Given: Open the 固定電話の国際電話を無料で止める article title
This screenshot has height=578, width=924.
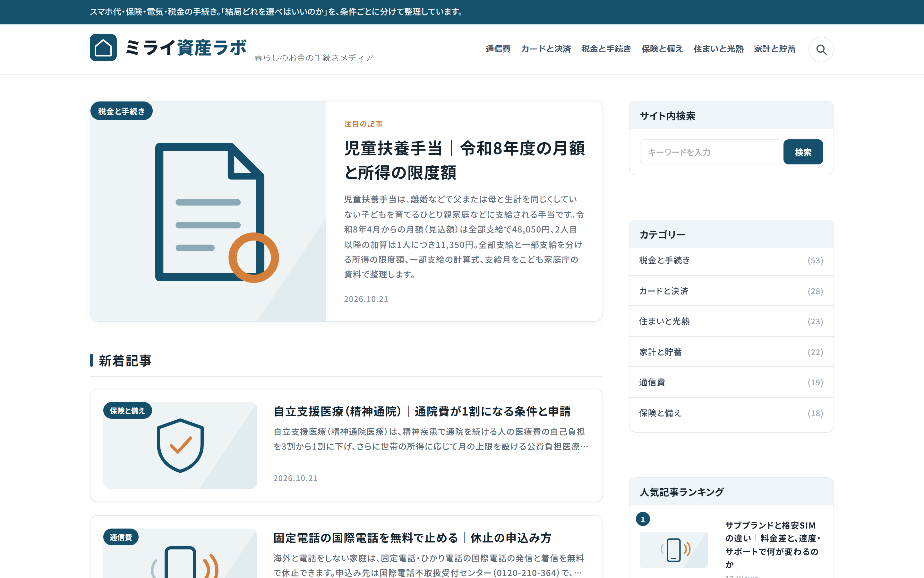Looking at the screenshot, I should 412,538.
